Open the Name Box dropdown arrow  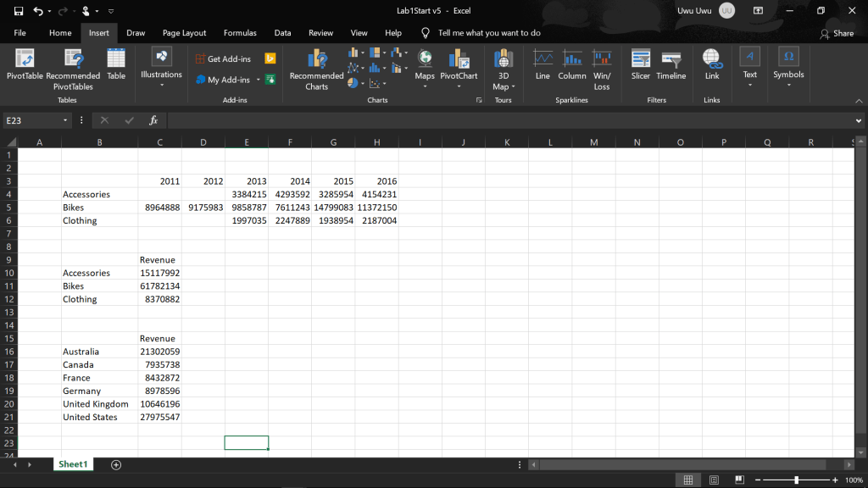pyautogui.click(x=65, y=120)
